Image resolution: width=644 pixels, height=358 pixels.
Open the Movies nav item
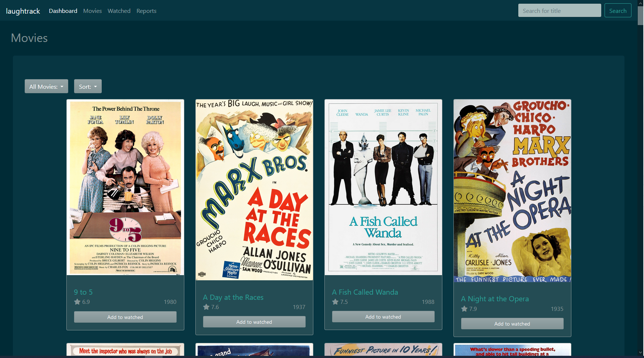93,11
